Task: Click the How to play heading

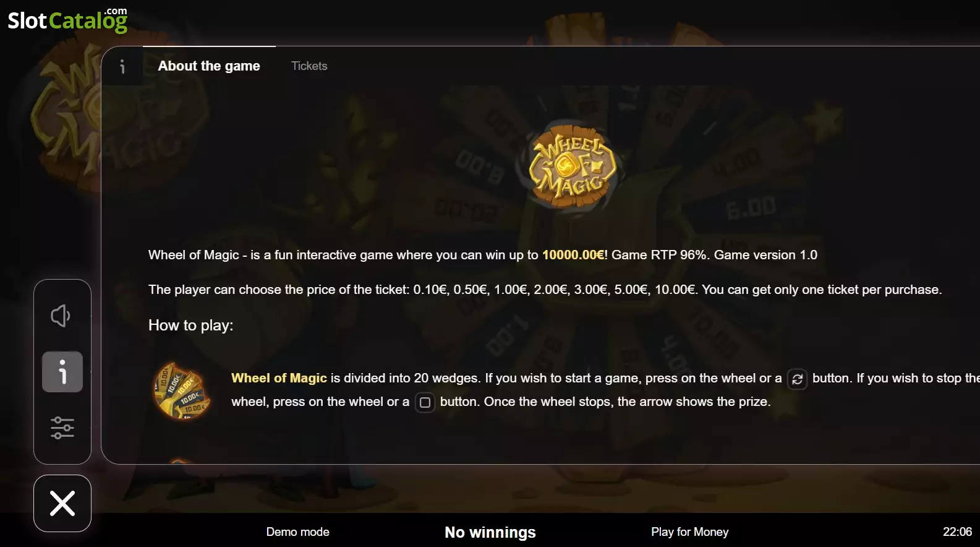Action: (x=191, y=325)
